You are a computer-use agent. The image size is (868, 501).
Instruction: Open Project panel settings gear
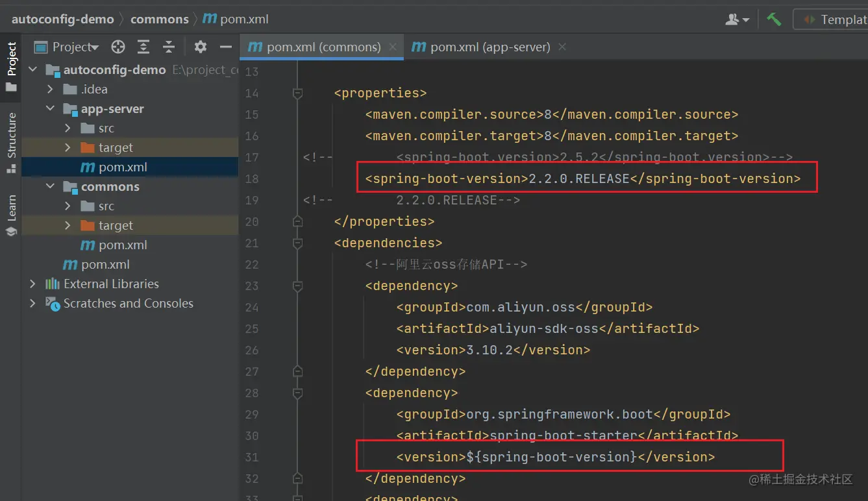201,47
